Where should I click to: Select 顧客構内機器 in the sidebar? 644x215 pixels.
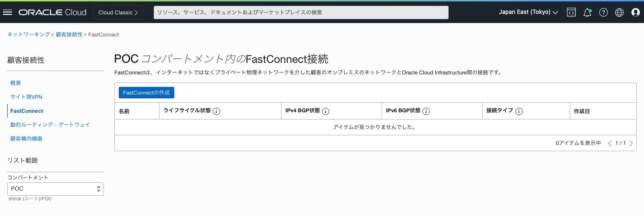(x=26, y=139)
